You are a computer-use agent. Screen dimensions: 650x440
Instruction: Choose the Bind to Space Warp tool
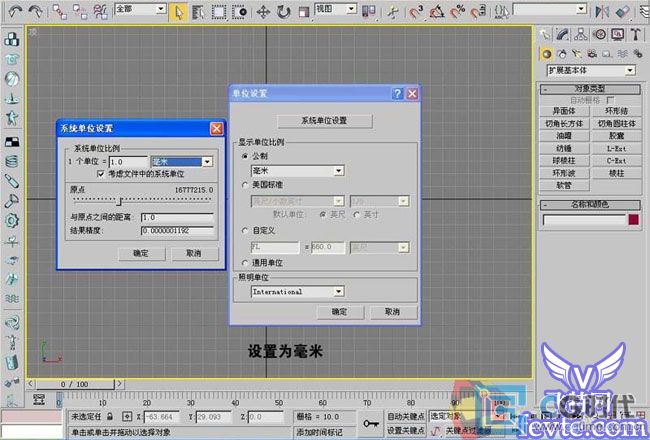[x=101, y=12]
